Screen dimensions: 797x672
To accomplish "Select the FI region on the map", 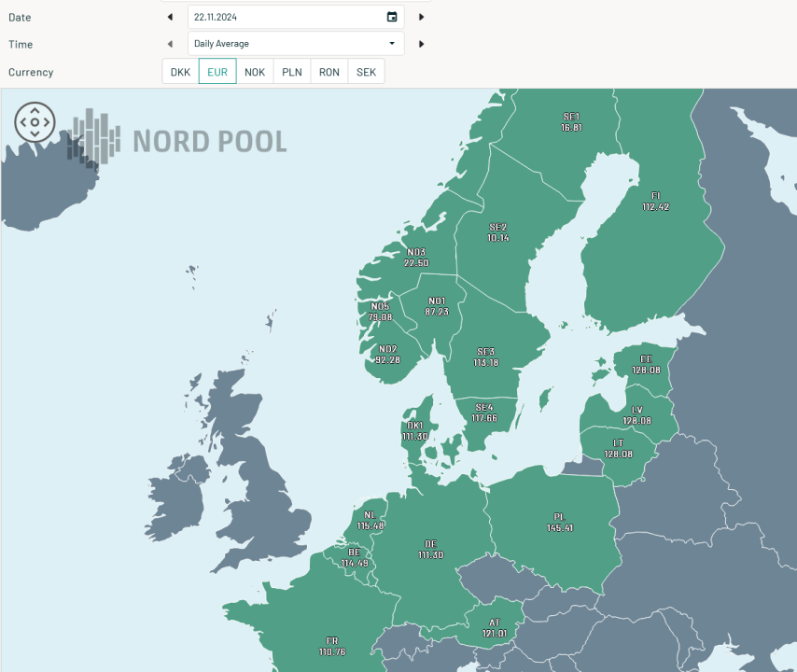I will (655, 201).
